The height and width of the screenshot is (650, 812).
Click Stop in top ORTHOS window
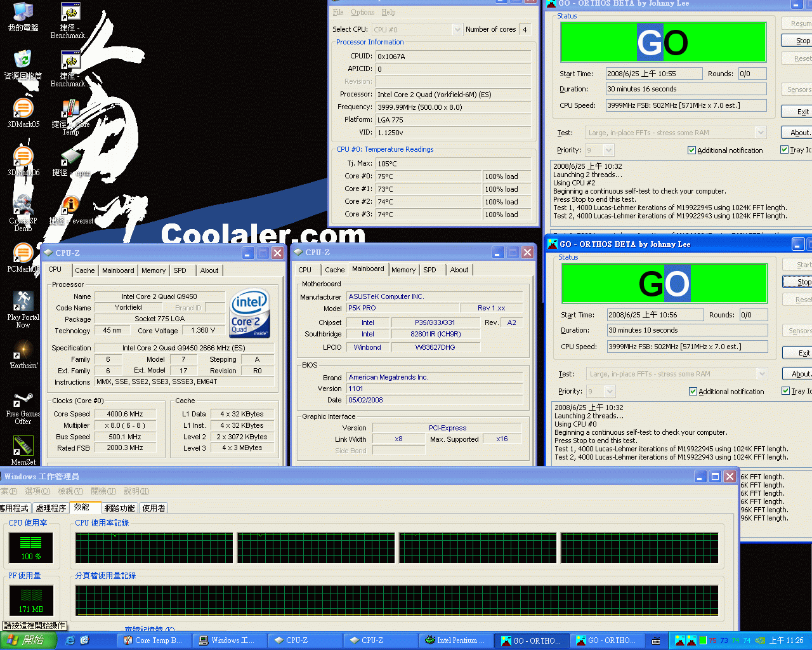pyautogui.click(x=797, y=41)
